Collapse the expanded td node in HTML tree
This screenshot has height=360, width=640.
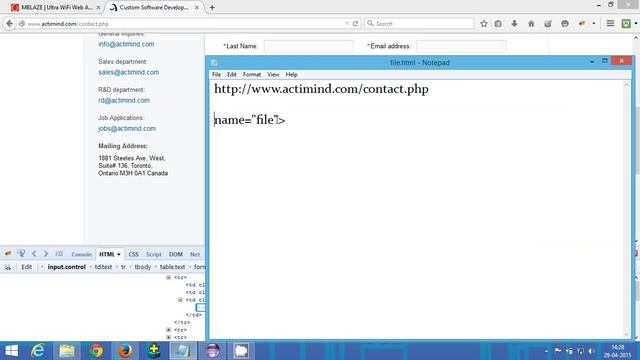click(180, 300)
